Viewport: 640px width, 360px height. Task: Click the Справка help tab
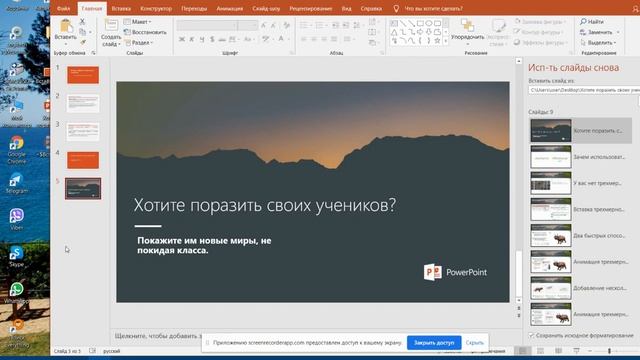(x=371, y=9)
